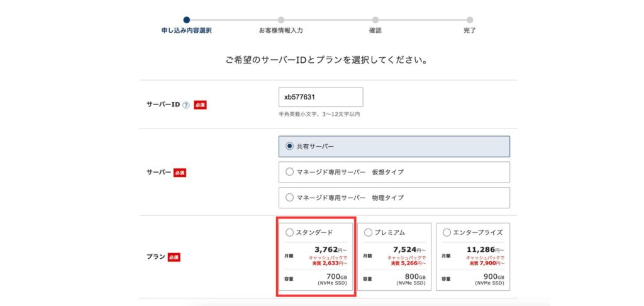Click the お客様情報入力 step label
This screenshot has width=644, height=306.
(281, 30)
